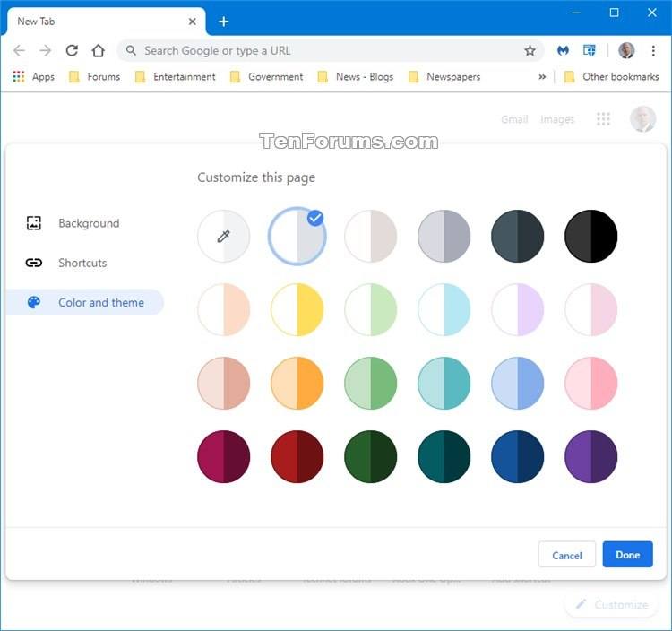
Task: Go to home page icon
Action: pos(99,50)
